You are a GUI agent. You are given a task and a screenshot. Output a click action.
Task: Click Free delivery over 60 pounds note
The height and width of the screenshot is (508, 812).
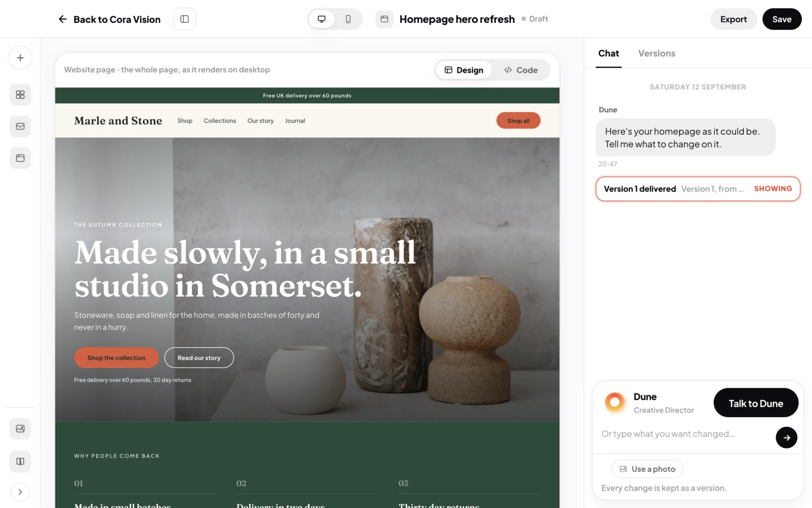[x=132, y=380]
